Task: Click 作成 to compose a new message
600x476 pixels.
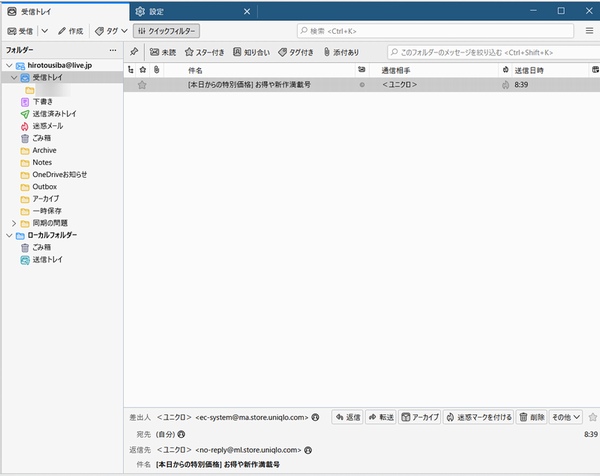Action: tap(70, 31)
